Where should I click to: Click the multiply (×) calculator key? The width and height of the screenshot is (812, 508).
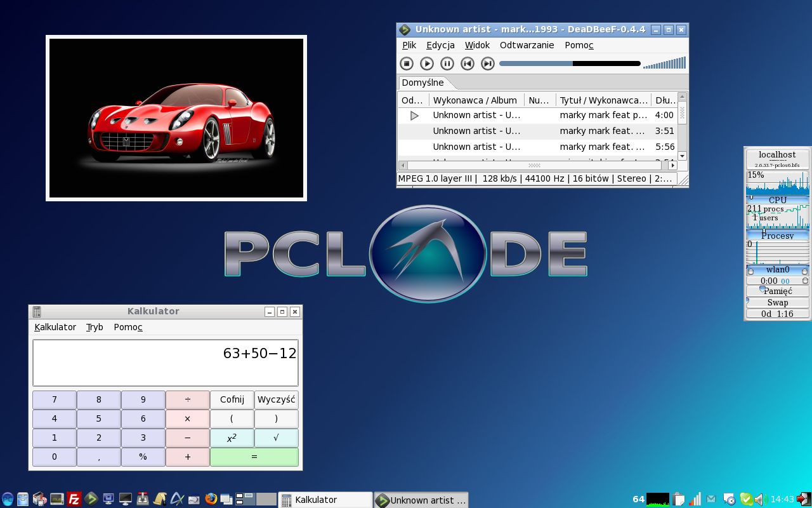pyautogui.click(x=188, y=418)
